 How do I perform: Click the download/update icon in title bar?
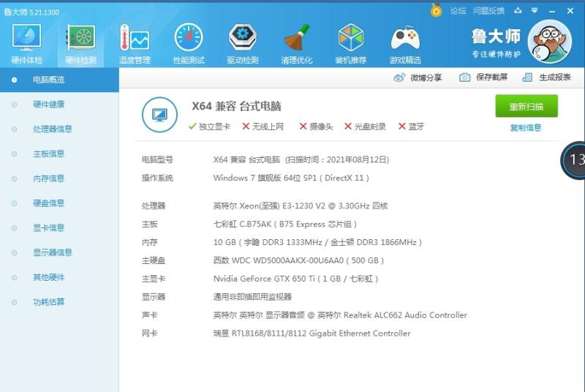pos(518,11)
